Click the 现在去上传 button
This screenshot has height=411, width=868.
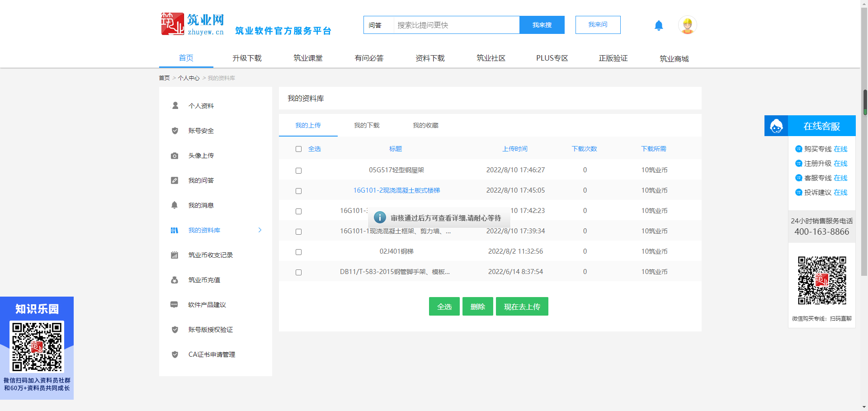(x=522, y=307)
